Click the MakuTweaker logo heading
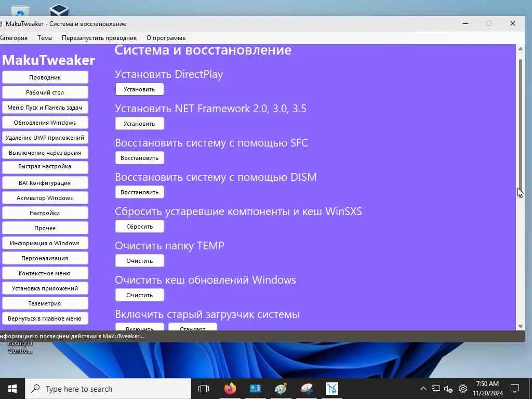This screenshot has width=532, height=399. 48,60
